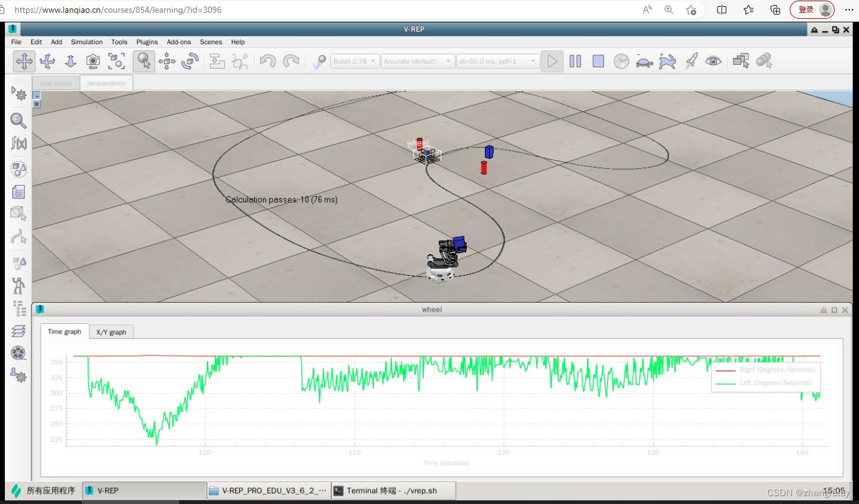Screen dimensions: 859x504
Task: Select the camera angle tool
Action: (x=93, y=61)
